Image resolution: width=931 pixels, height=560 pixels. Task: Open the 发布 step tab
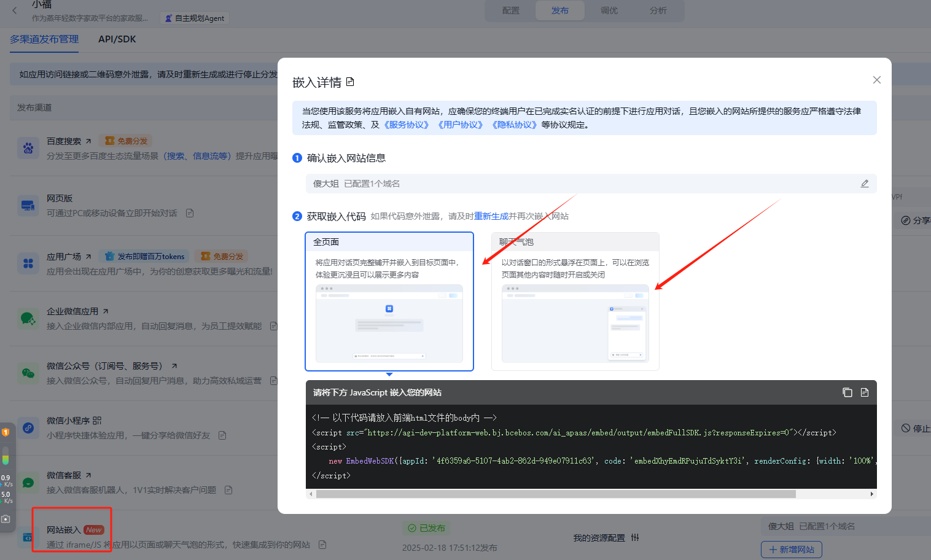pyautogui.click(x=560, y=10)
